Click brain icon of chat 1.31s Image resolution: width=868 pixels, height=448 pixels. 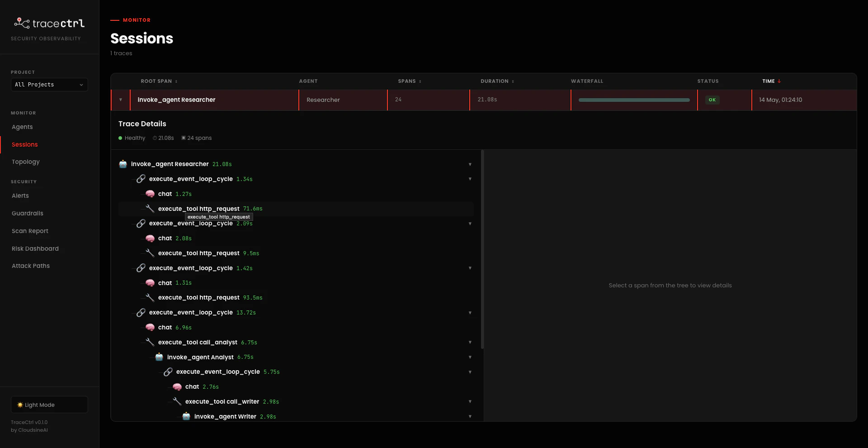coord(150,283)
